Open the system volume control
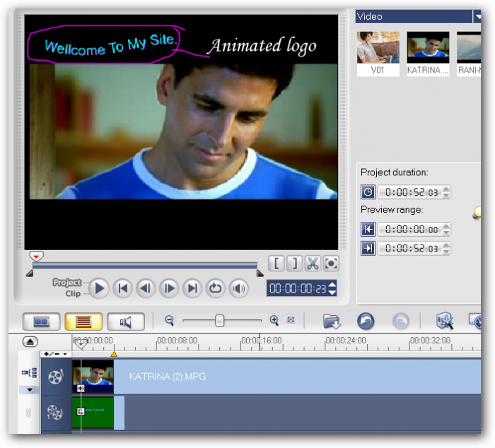Screen dimensions: 495x448 tap(239, 288)
